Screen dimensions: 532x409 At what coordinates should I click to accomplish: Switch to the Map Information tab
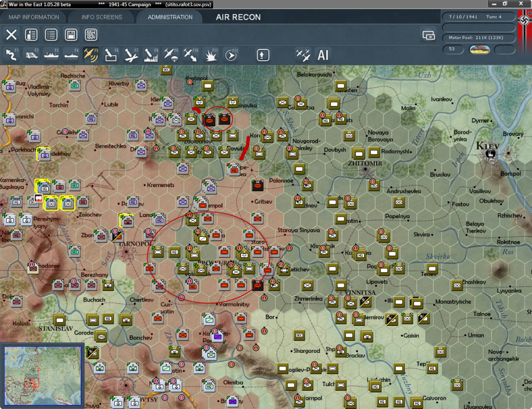[x=34, y=17]
